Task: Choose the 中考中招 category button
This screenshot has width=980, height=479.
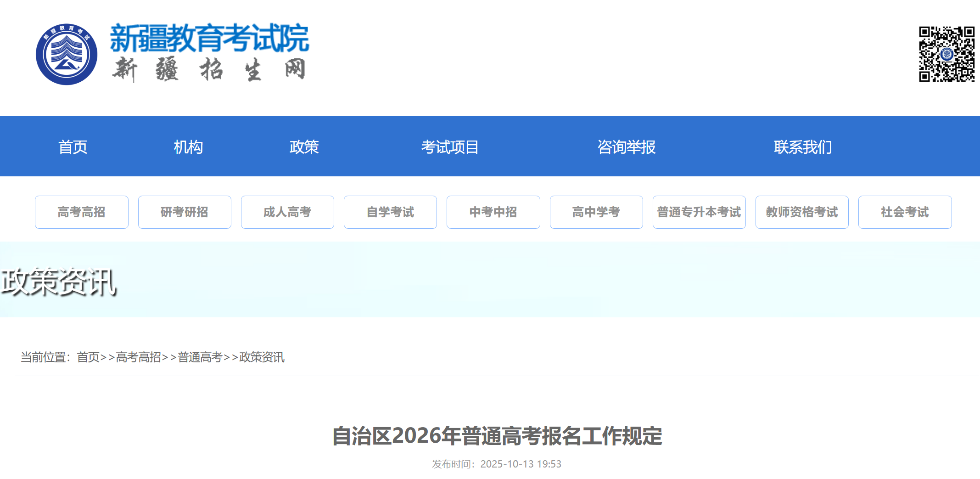Action: pyautogui.click(x=493, y=212)
